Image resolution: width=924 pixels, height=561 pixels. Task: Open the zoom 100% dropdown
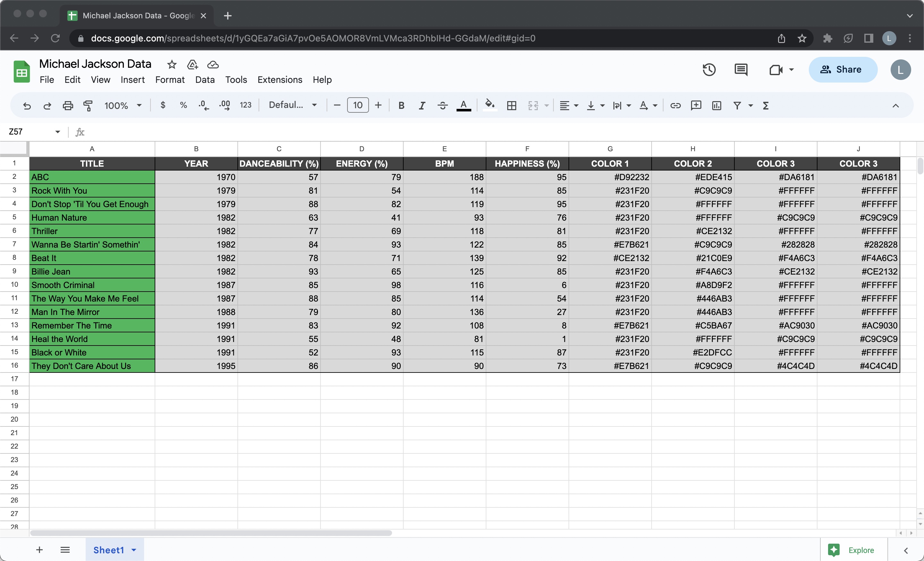point(123,105)
